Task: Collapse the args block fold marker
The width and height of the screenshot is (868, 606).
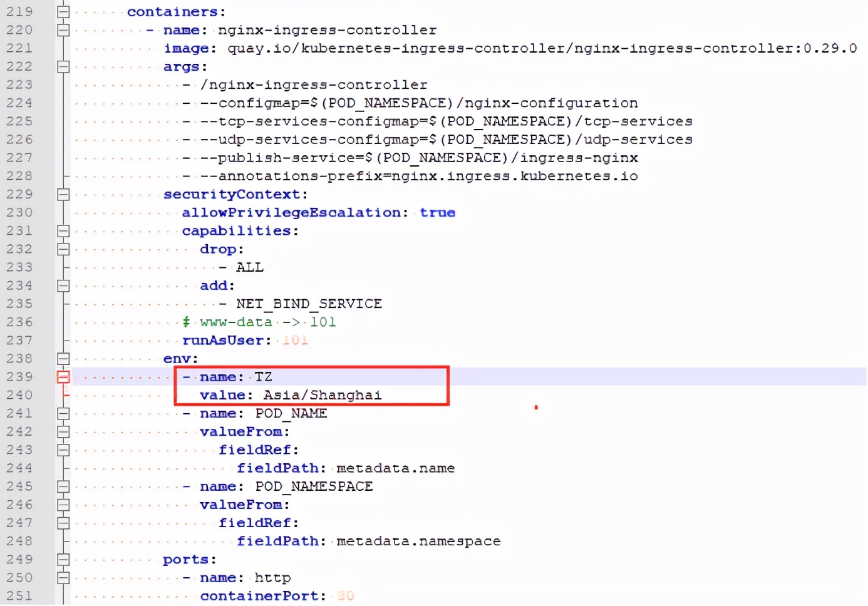Action: pos(63,66)
